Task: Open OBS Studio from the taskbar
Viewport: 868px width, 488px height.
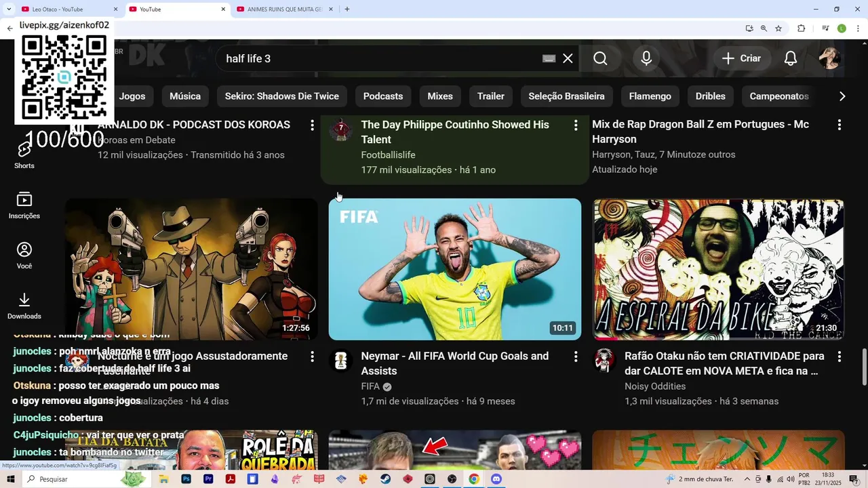Action: (452, 479)
